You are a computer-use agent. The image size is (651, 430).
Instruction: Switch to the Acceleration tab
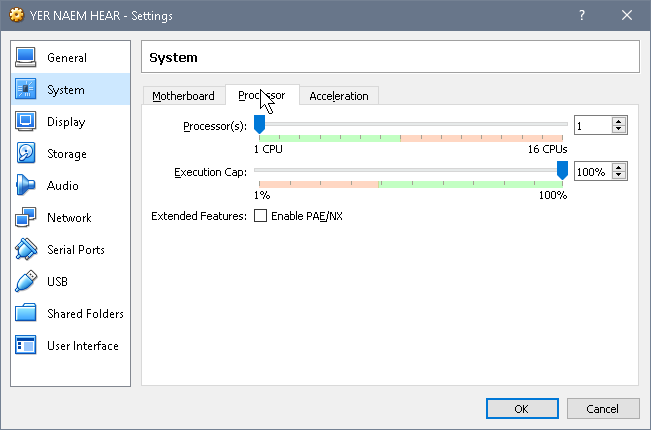click(339, 96)
